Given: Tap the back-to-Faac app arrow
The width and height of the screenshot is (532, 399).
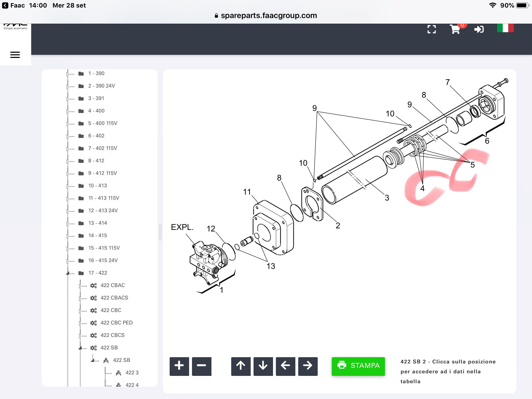Looking at the screenshot, I should point(5,5).
